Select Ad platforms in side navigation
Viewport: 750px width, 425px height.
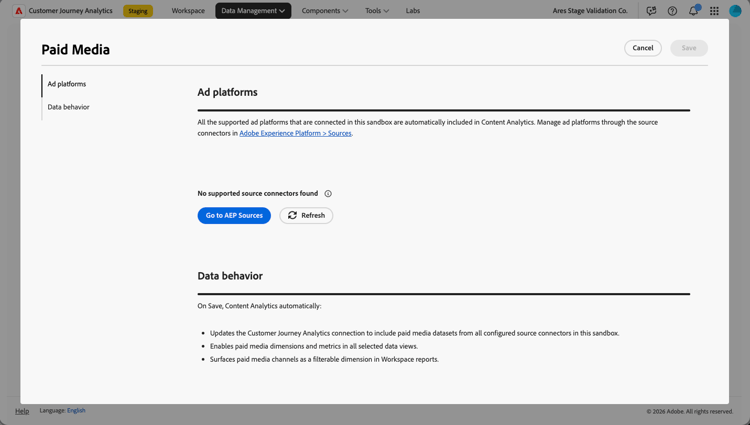click(x=66, y=84)
